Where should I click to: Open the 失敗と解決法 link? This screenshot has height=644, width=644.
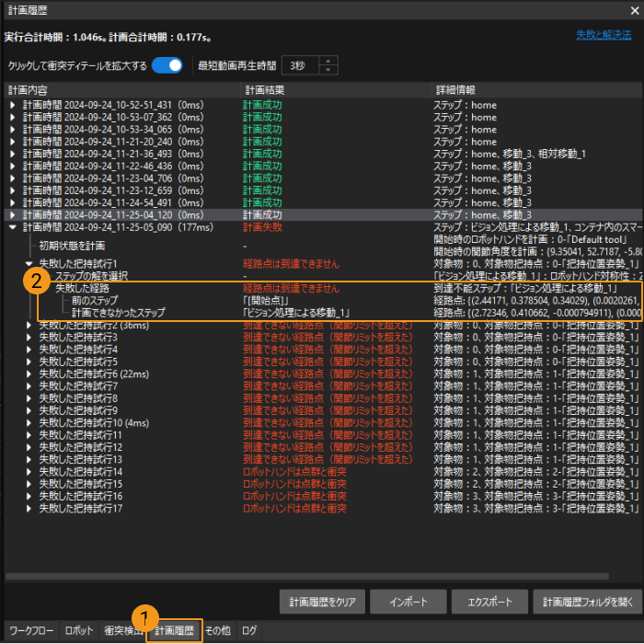pos(604,34)
